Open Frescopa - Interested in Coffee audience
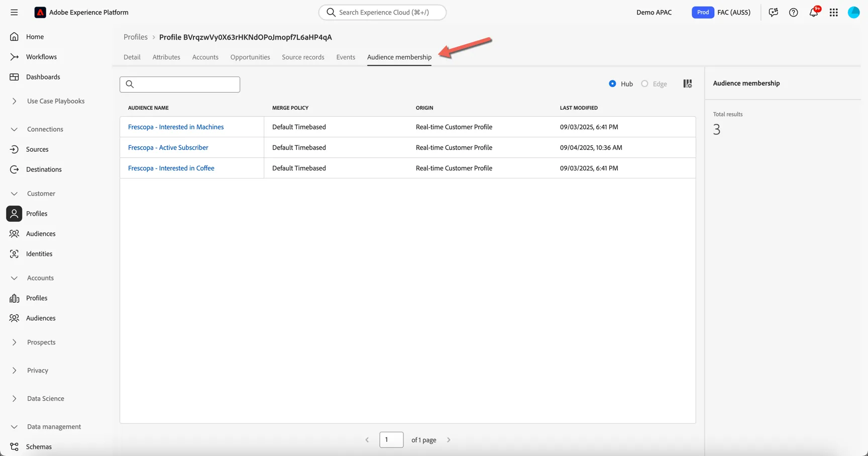Viewport: 868px width, 456px height. point(171,168)
